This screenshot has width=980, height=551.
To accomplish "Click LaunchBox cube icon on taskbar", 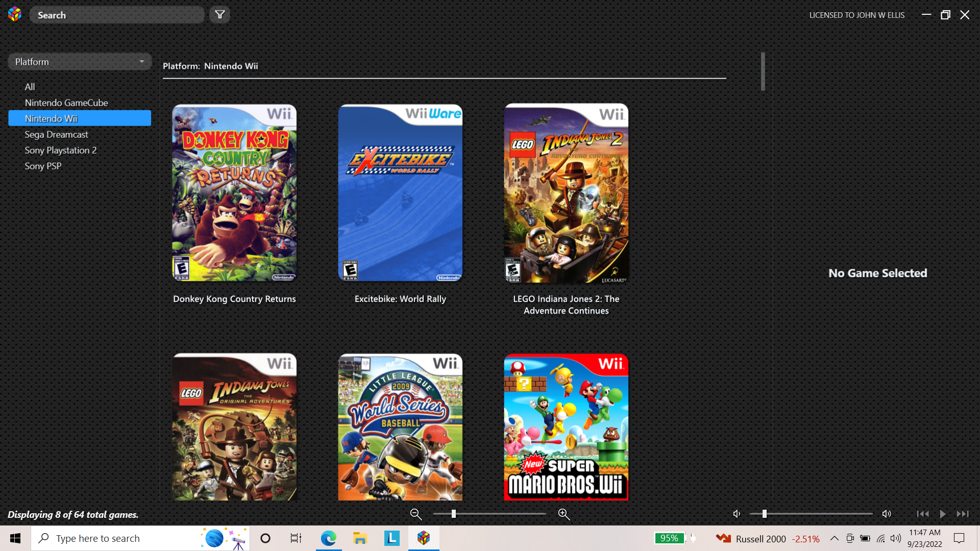I will pyautogui.click(x=424, y=538).
